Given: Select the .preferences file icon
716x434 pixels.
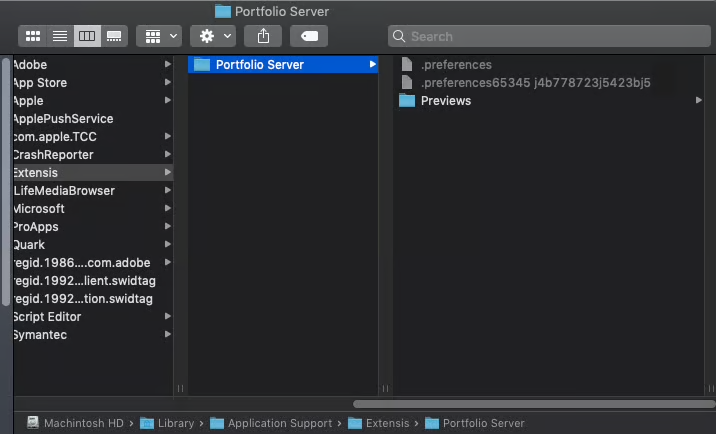Looking at the screenshot, I should pyautogui.click(x=406, y=64).
